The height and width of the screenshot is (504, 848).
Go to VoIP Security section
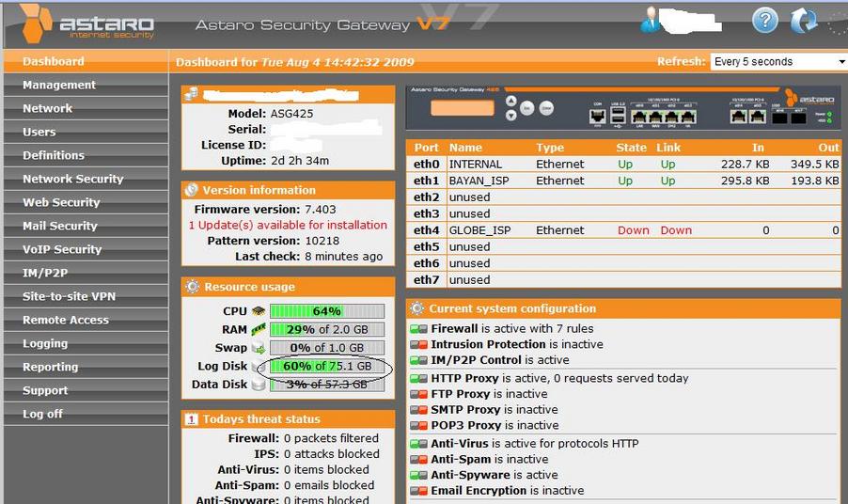[86, 249]
